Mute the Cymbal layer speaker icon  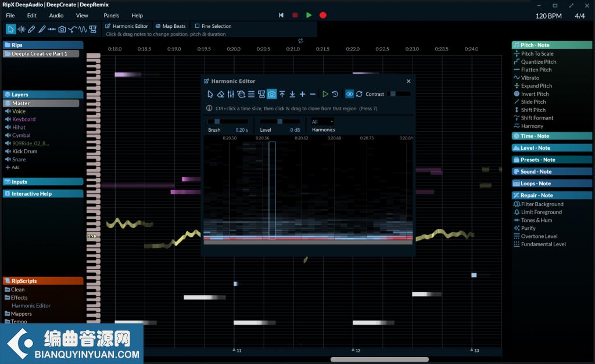8,135
